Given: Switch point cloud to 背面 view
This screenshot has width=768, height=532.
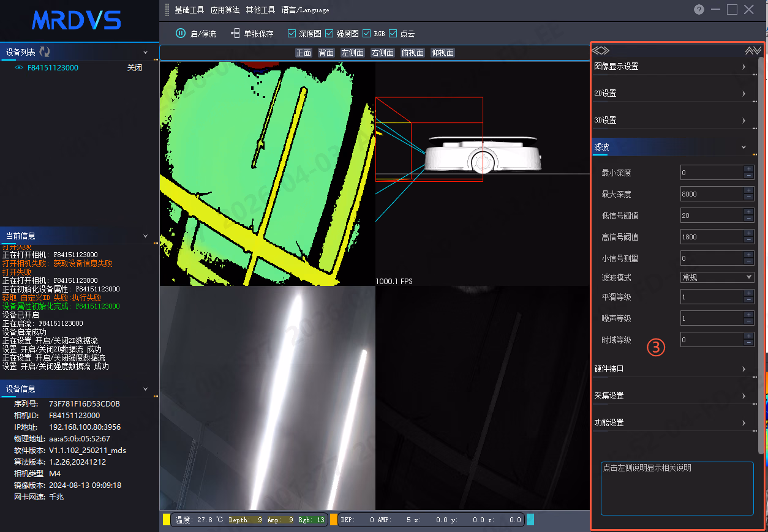Looking at the screenshot, I should (x=326, y=53).
